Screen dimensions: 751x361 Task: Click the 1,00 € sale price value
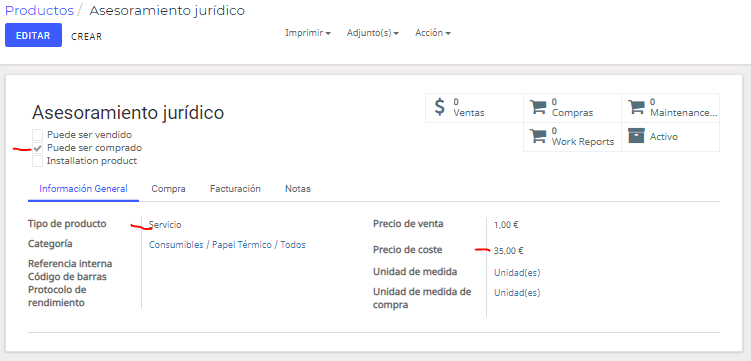(506, 225)
